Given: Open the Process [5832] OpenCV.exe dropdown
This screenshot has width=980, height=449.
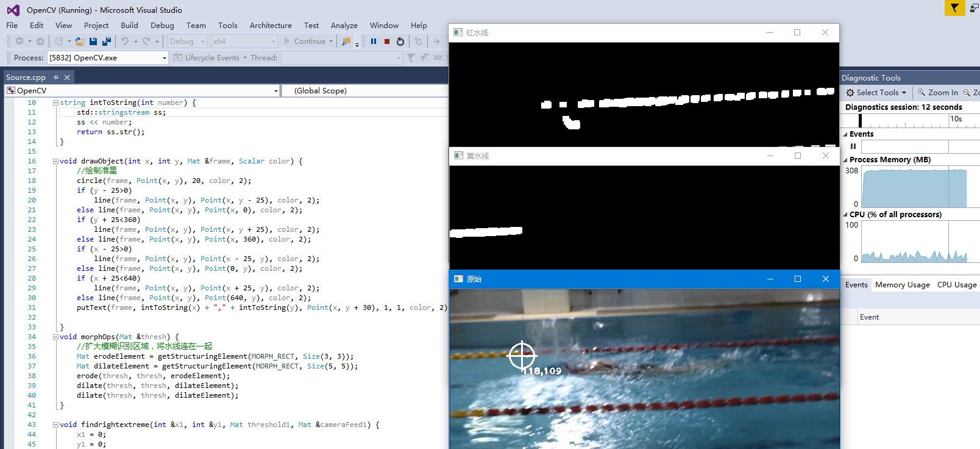Looking at the screenshot, I should coord(107,58).
